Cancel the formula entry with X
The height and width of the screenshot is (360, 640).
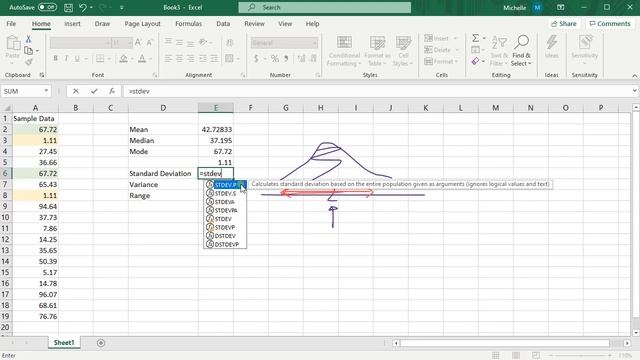[76, 91]
